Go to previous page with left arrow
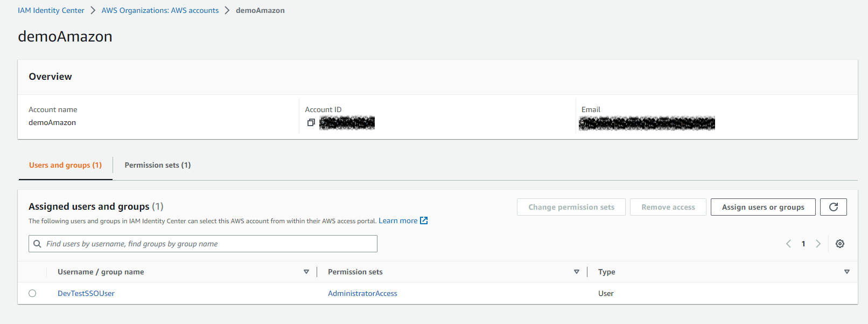Viewport: 868px width, 324px height. point(788,244)
